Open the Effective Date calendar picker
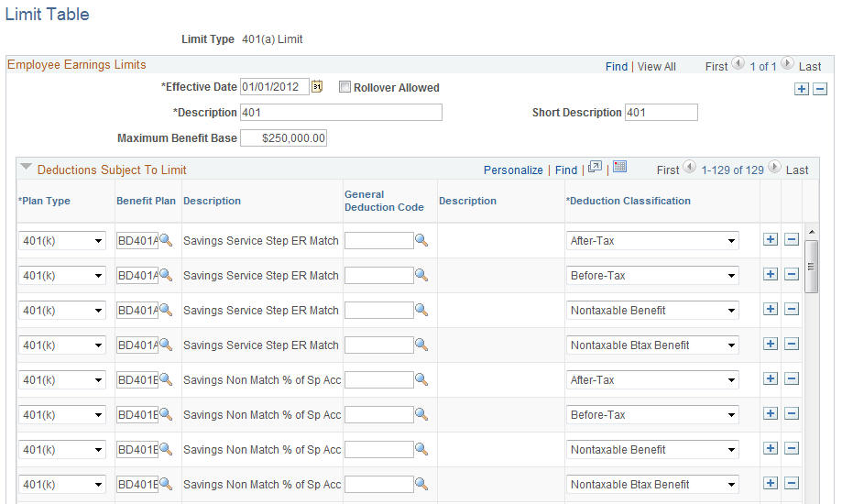 pyautogui.click(x=317, y=86)
